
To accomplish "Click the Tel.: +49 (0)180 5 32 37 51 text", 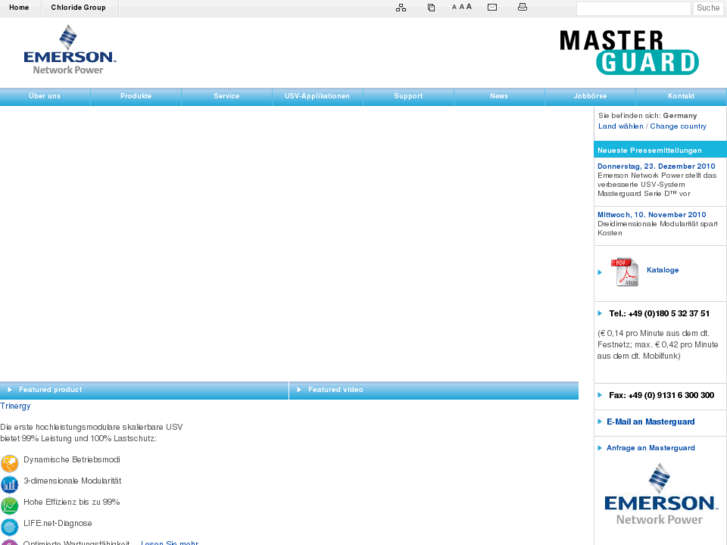I will 659,314.
